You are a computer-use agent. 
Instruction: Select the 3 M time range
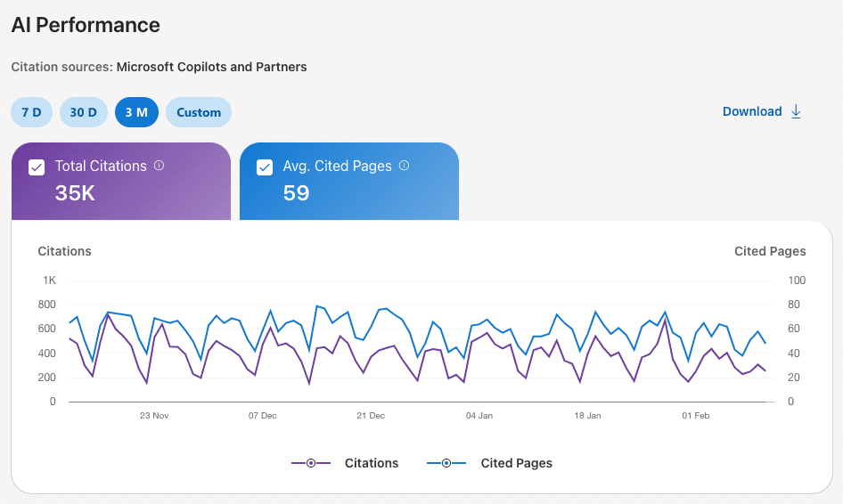click(136, 112)
